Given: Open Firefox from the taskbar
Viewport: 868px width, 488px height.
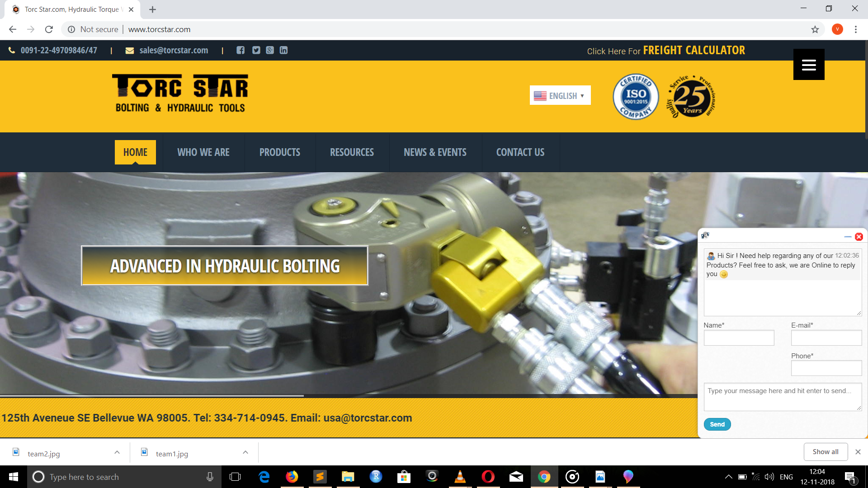Looking at the screenshot, I should click(292, 477).
